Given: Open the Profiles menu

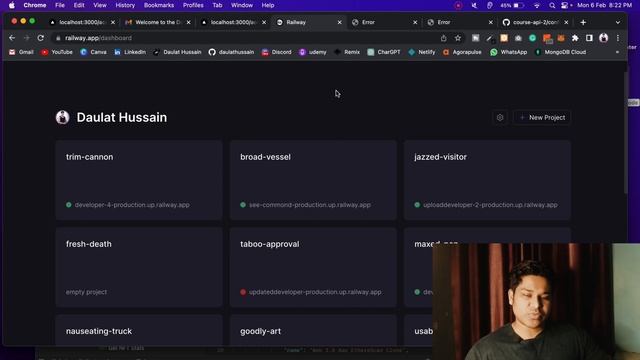Looking at the screenshot, I should [x=193, y=5].
